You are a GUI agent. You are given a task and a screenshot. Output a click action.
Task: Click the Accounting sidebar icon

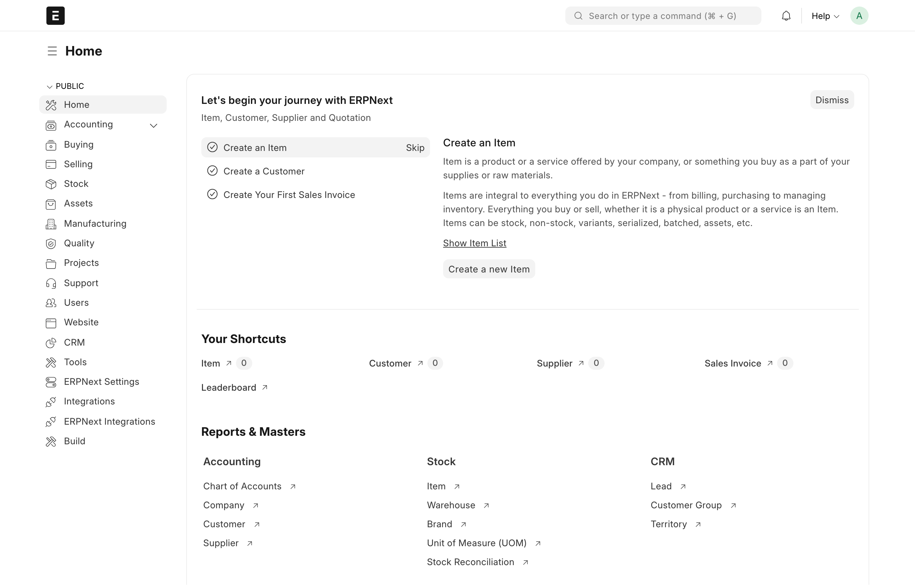coord(51,125)
